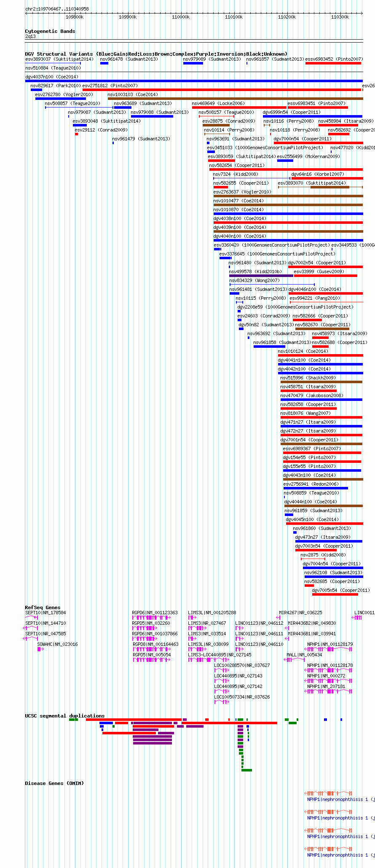This screenshot has width=375, height=868.
Task: Click esv33999 (Gusev2009) variant label
Action: (x=319, y=271)
